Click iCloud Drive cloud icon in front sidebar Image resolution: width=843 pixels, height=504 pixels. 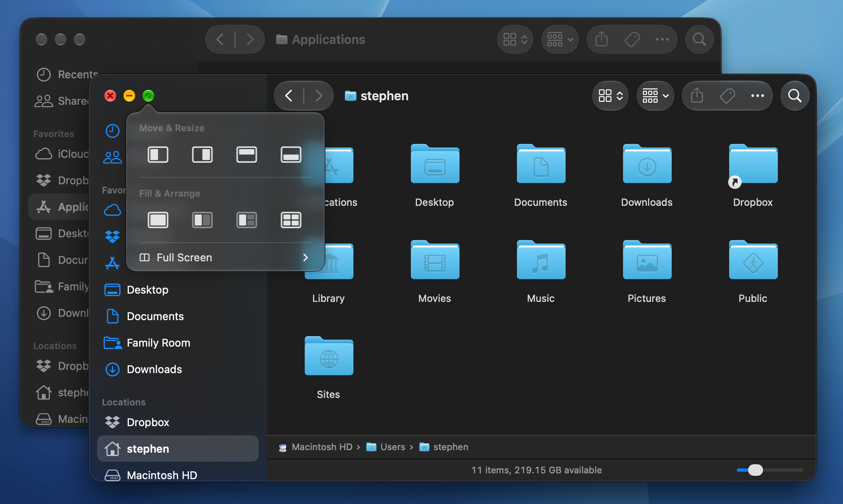click(112, 210)
